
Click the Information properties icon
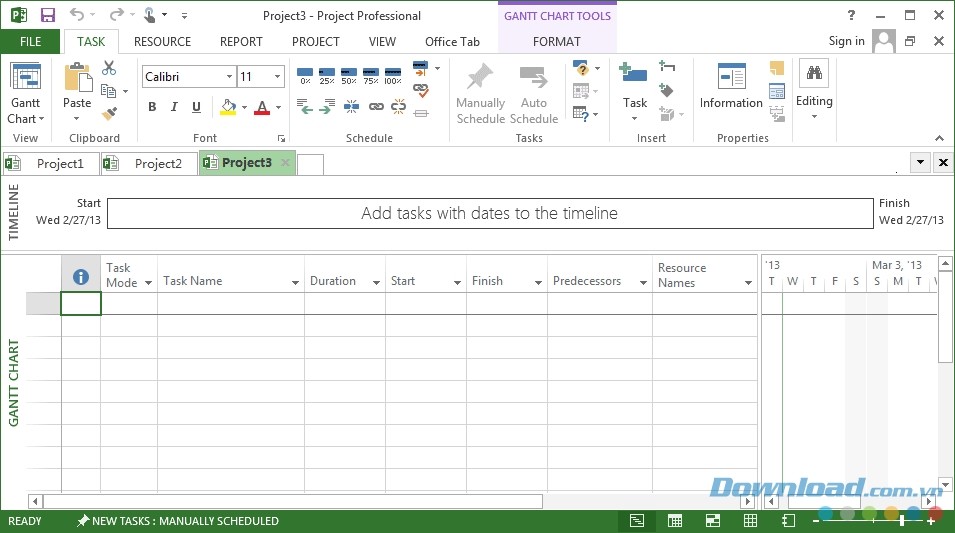pyautogui.click(x=731, y=86)
